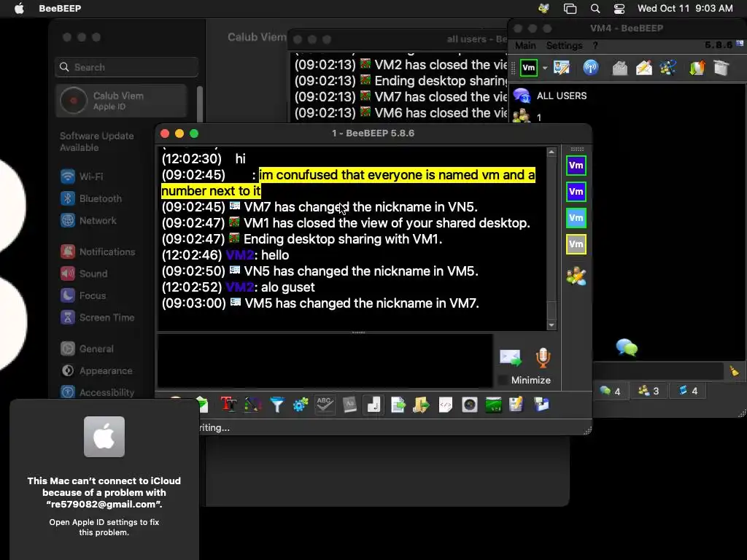Click the chat scrollbar down arrow
Image resolution: width=747 pixels, height=560 pixels.
pyautogui.click(x=551, y=325)
